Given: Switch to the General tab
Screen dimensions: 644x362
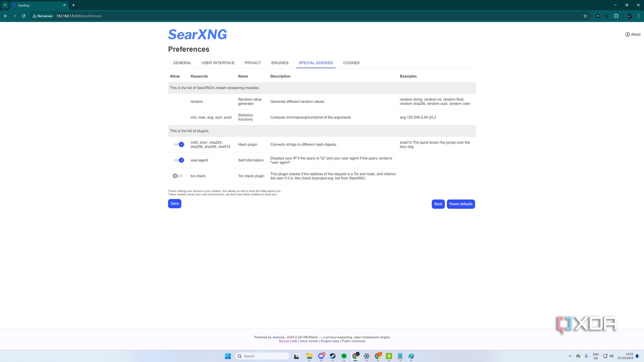Looking at the screenshot, I should [182, 63].
